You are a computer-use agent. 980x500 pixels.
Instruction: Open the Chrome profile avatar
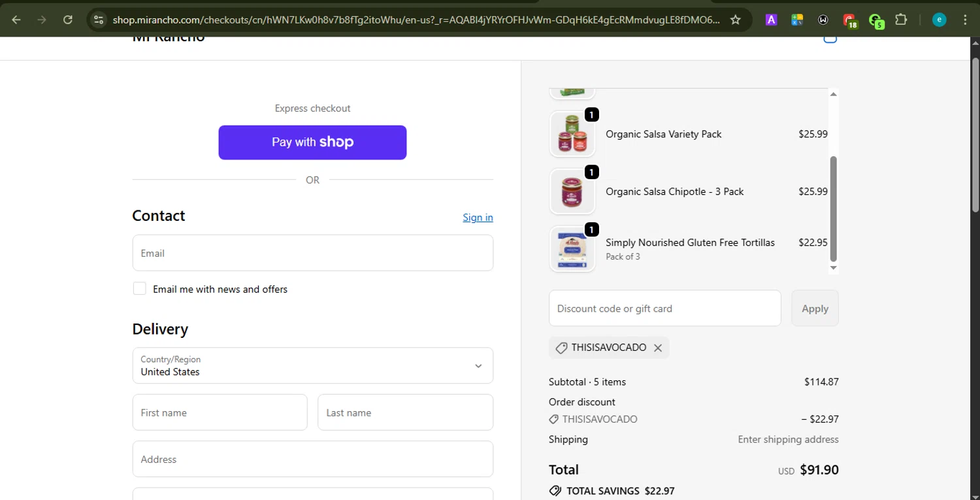(939, 20)
